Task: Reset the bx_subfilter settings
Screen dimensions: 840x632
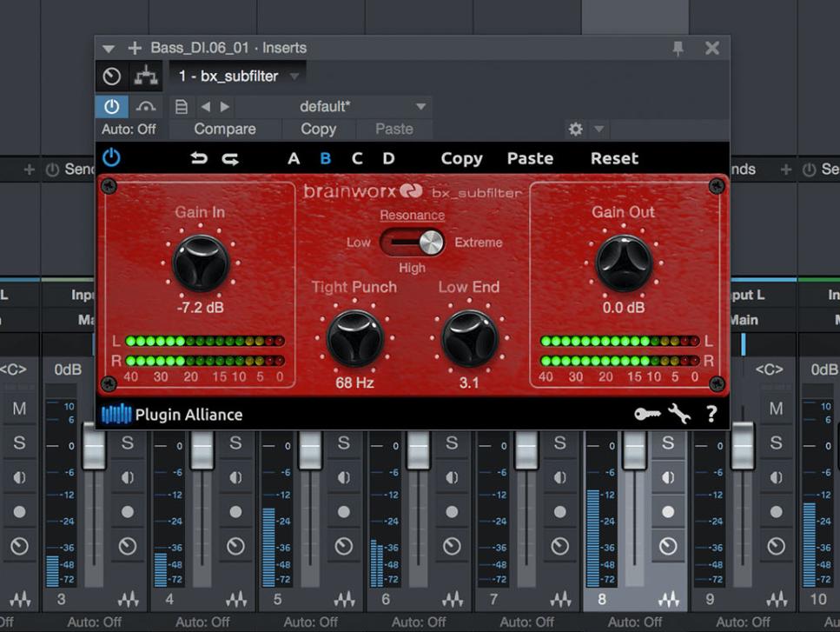Action: click(x=613, y=158)
